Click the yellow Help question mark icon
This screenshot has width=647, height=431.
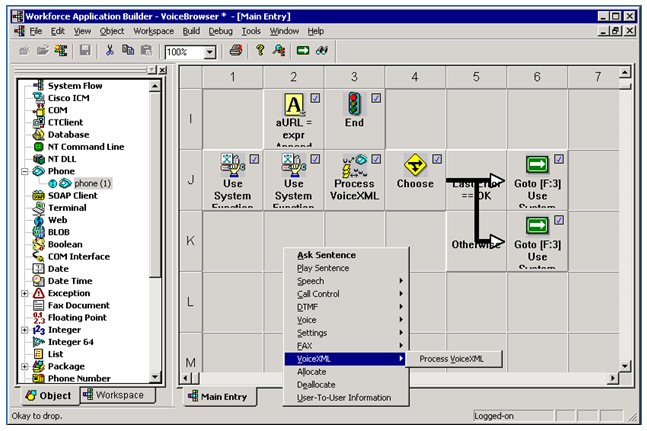coord(260,51)
